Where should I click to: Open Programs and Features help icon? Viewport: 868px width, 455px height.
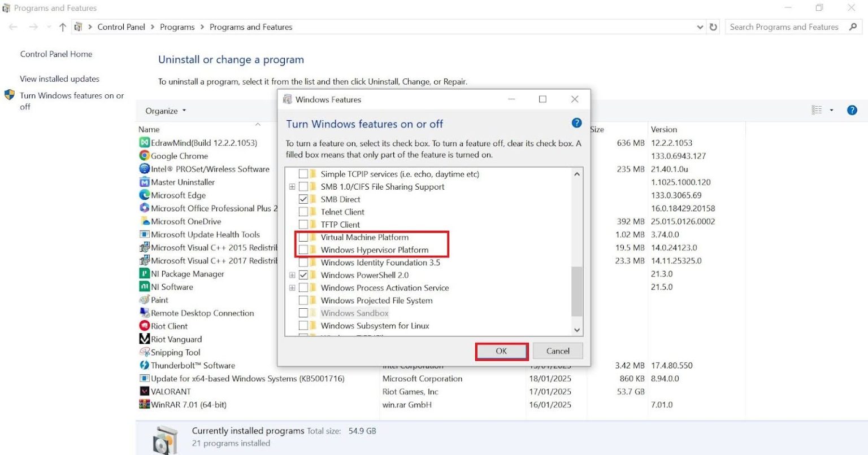click(852, 110)
